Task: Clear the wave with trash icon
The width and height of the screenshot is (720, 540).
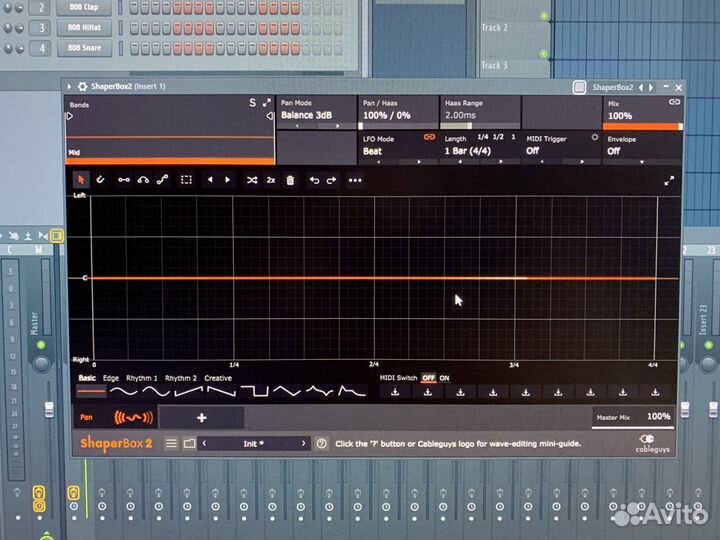Action: coord(290,180)
